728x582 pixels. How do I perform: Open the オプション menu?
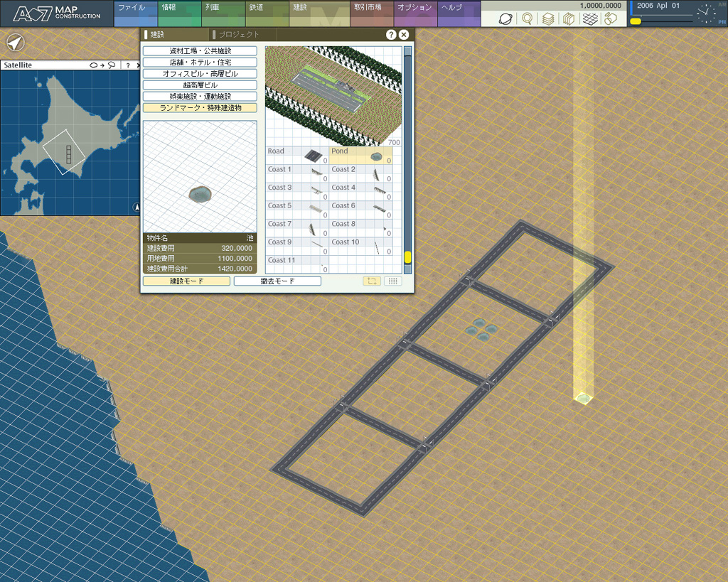click(x=415, y=14)
